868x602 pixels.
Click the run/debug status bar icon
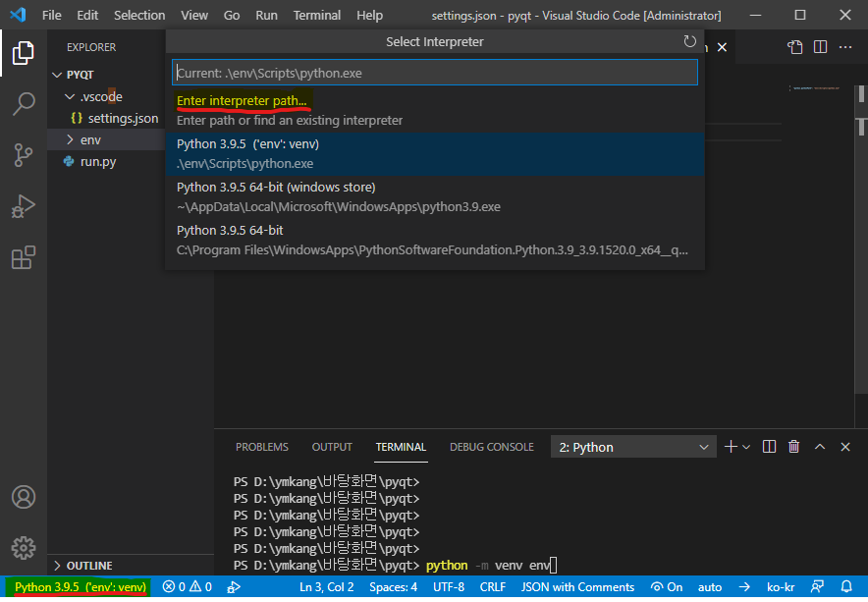click(x=234, y=587)
